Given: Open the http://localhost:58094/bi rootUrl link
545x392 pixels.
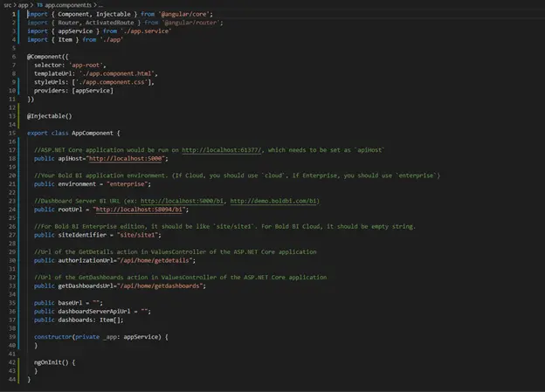Looking at the screenshot, I should (x=139, y=210).
